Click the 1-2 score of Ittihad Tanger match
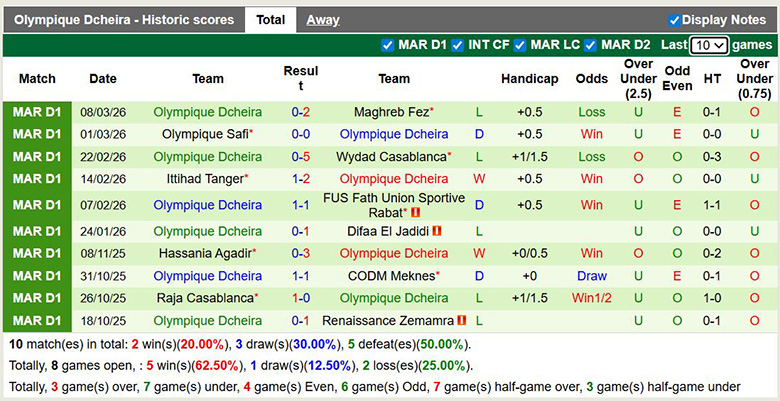780x401 pixels. [x=300, y=179]
